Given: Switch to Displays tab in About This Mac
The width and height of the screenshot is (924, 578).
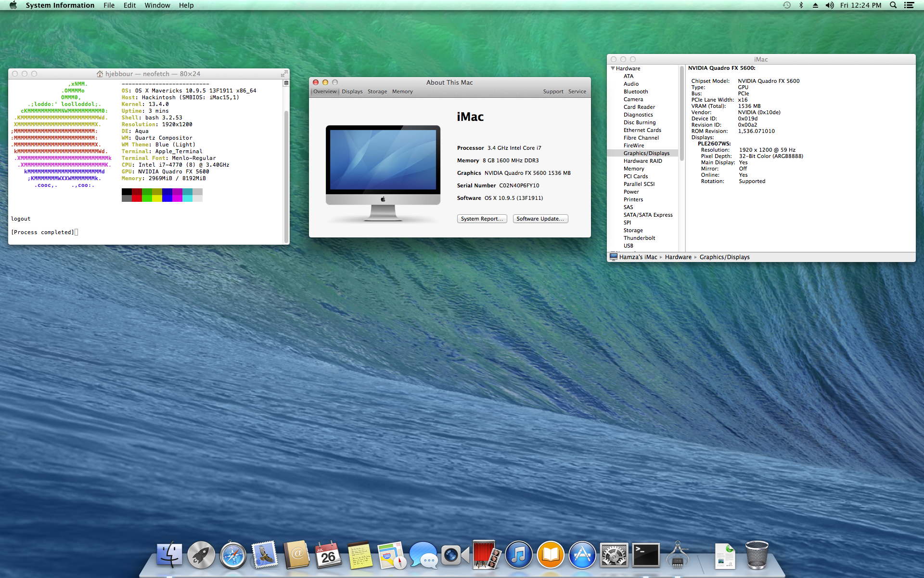Looking at the screenshot, I should click(352, 92).
